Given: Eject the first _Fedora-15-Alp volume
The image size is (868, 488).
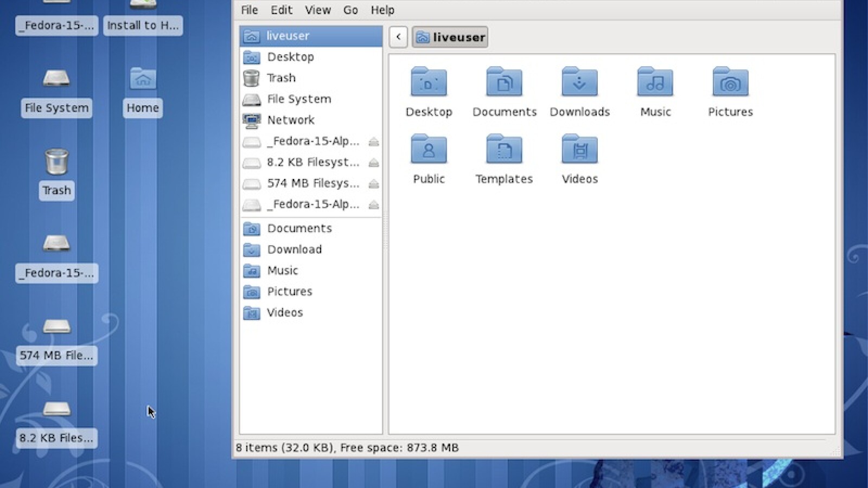Looking at the screenshot, I should [374, 142].
